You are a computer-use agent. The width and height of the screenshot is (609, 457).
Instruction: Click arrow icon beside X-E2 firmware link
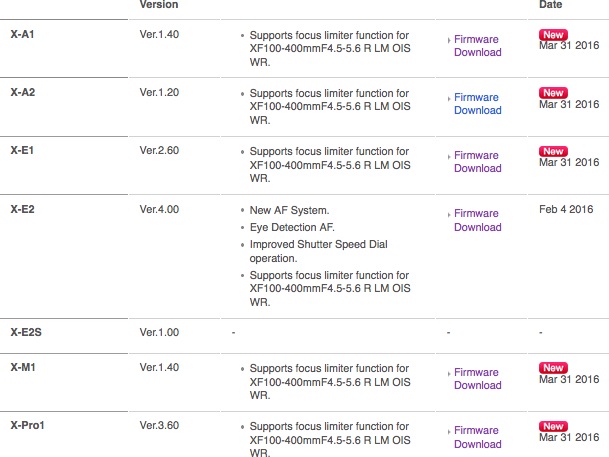449,214
